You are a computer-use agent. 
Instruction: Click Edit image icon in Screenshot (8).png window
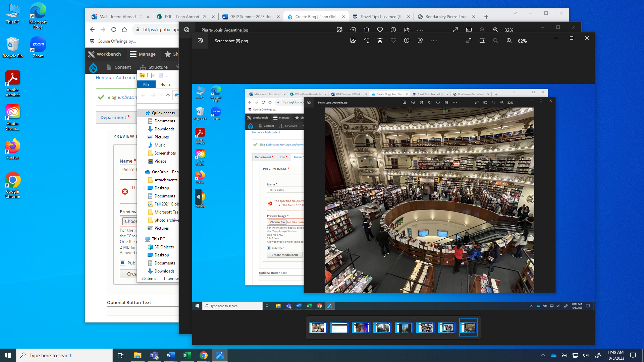click(x=353, y=41)
